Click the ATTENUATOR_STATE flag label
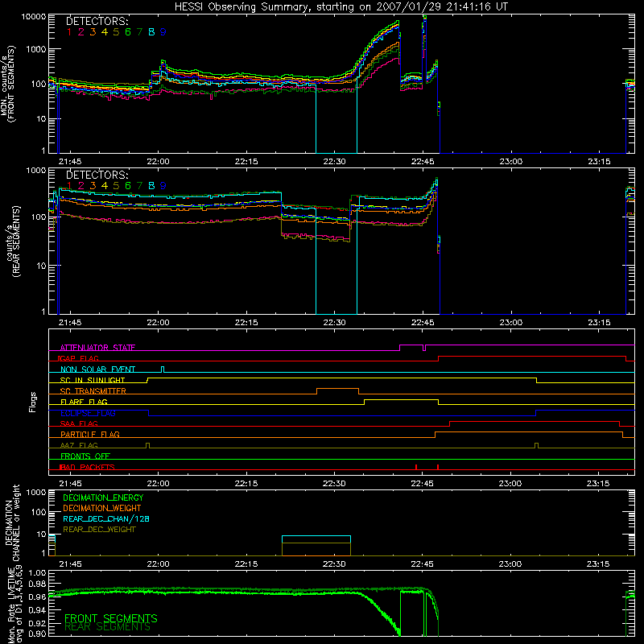 coord(97,348)
